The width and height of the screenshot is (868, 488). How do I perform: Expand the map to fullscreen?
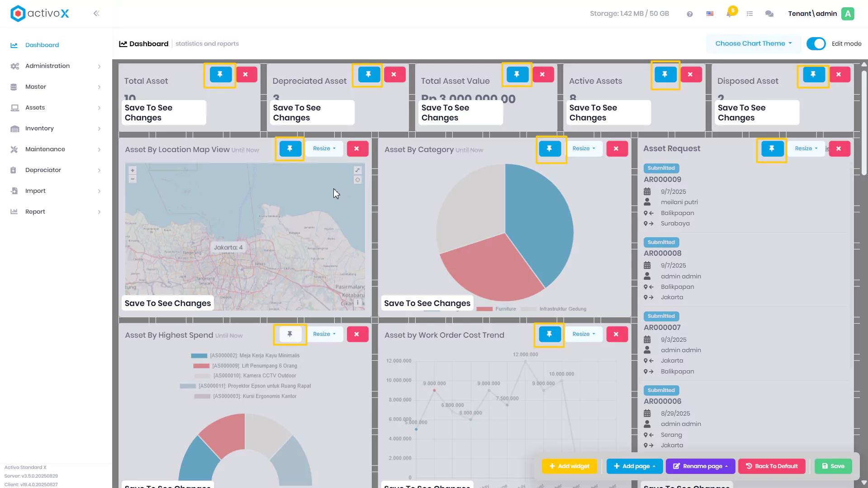pyautogui.click(x=358, y=170)
